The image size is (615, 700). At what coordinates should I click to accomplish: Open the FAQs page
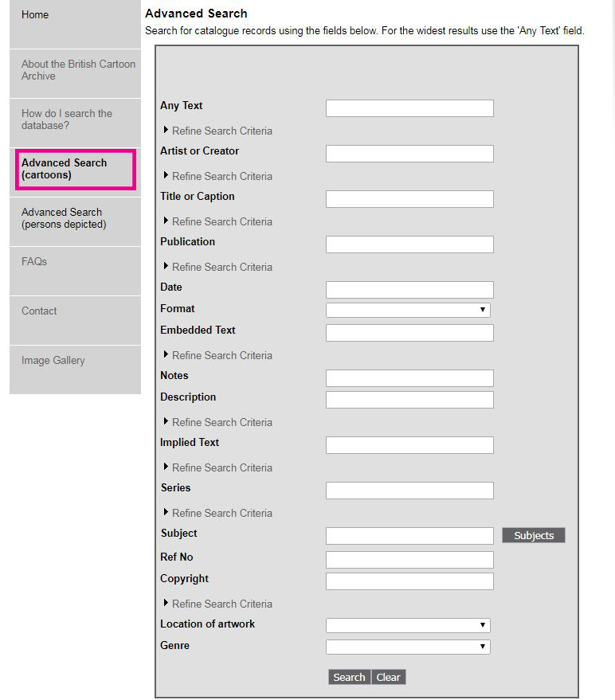(34, 261)
